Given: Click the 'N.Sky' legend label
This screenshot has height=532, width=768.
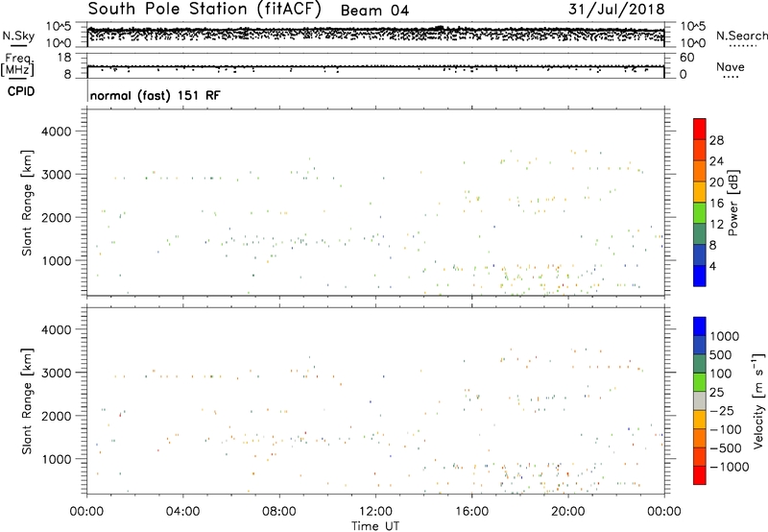Looking at the screenshot, I should click(x=18, y=36).
